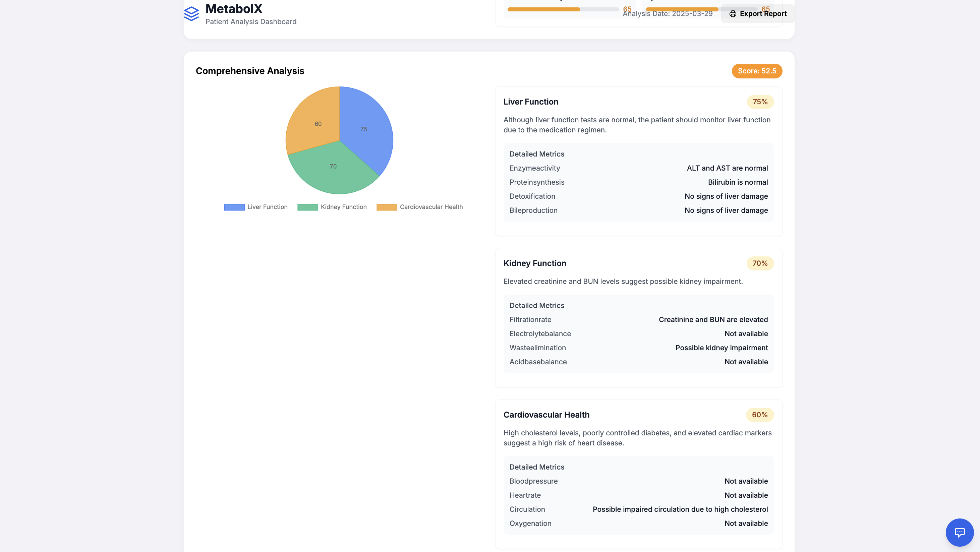Open the chat bubble floating button

click(x=959, y=532)
